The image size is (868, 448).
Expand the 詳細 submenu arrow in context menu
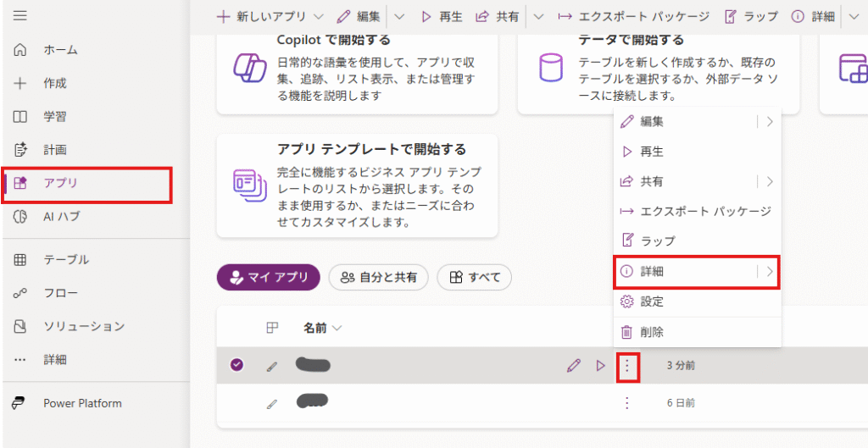[770, 272]
